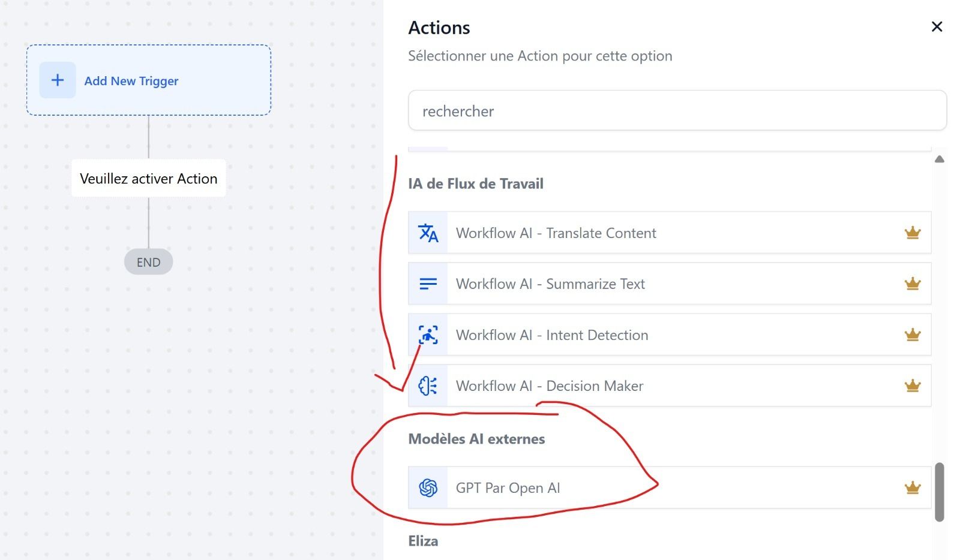Click crown icon on GPT Par Open AI row

912,487
